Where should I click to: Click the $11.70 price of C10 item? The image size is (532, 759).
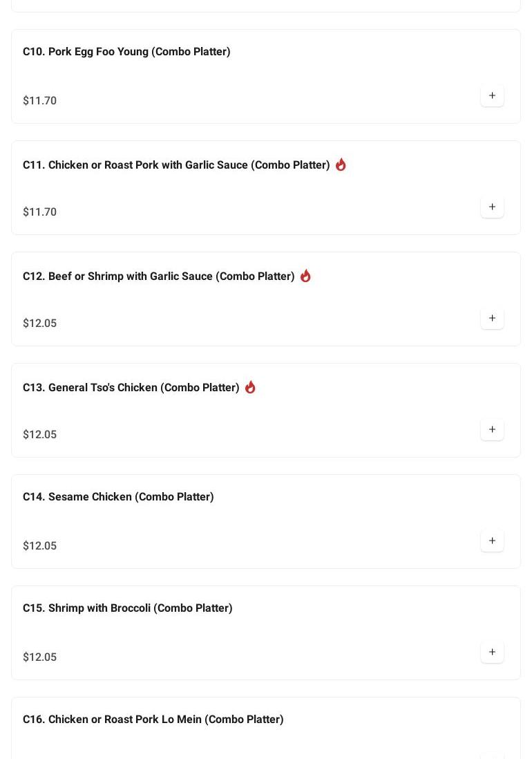point(39,101)
